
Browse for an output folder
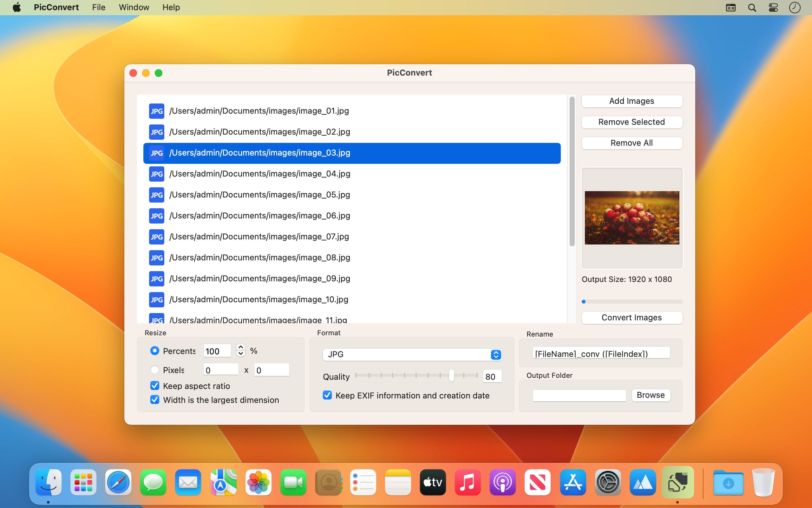click(651, 395)
